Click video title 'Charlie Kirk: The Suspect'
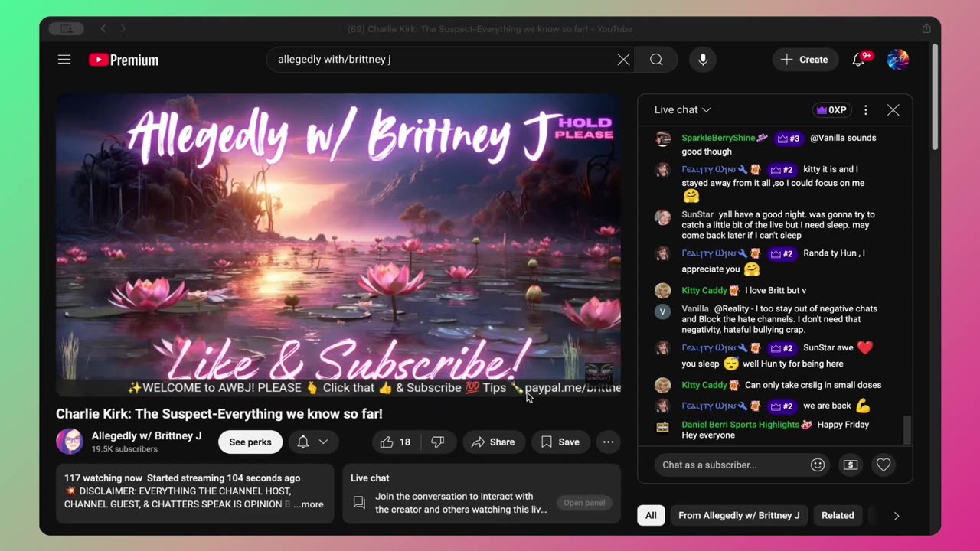 point(219,414)
